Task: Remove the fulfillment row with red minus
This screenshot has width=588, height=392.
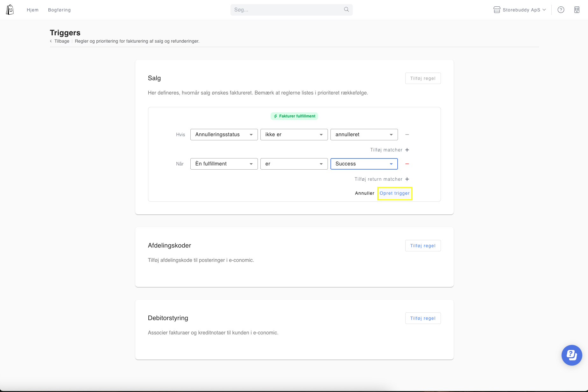Action: pyautogui.click(x=407, y=164)
